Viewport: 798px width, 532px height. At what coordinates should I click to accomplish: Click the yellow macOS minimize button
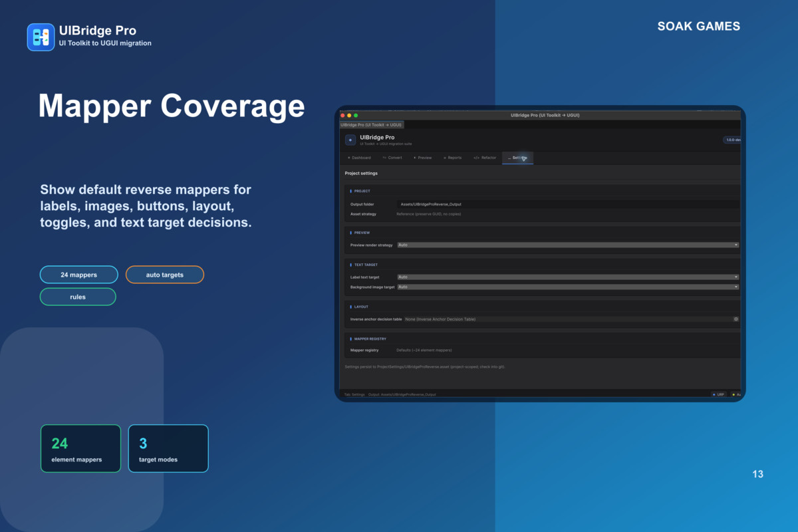click(349, 116)
